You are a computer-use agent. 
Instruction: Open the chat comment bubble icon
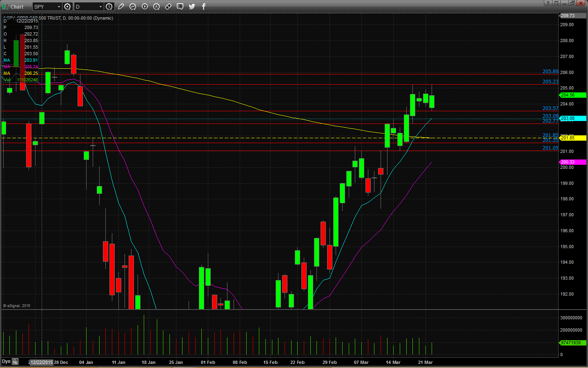[180, 7]
